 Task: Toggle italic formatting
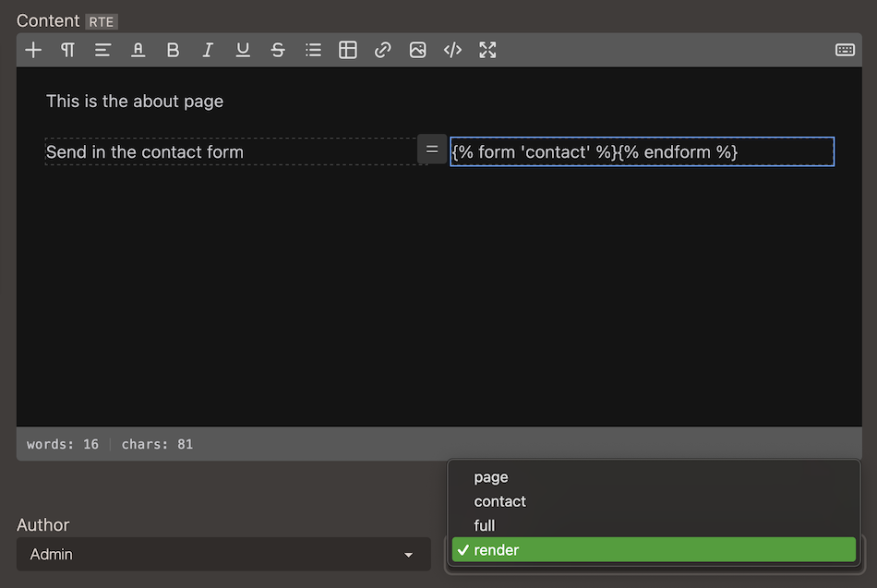tap(208, 50)
